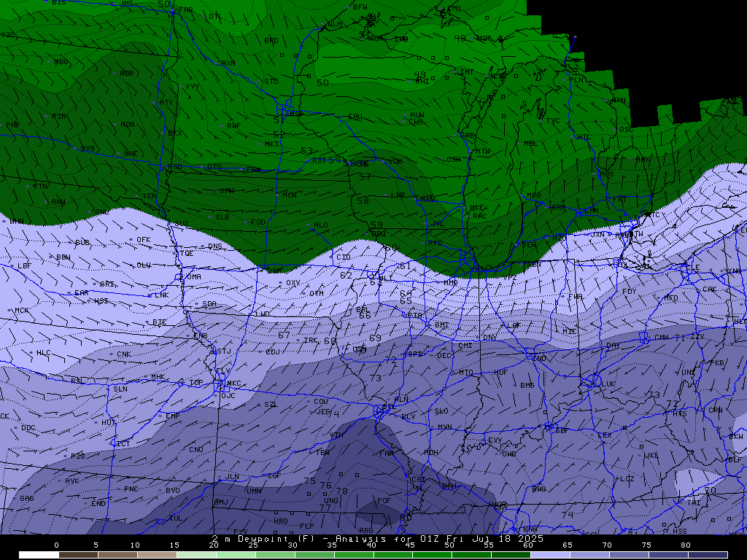Screen dimensions: 747x560
Task: Click the OSH station label
Action: (454, 160)
